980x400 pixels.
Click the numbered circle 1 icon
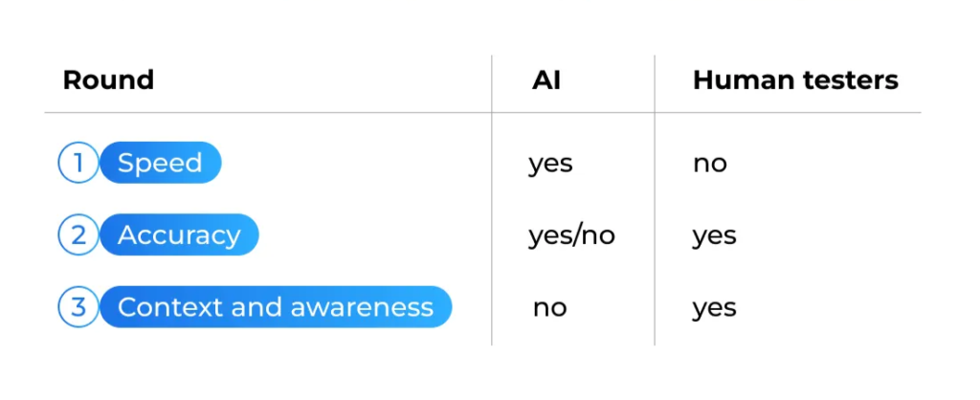(x=78, y=163)
